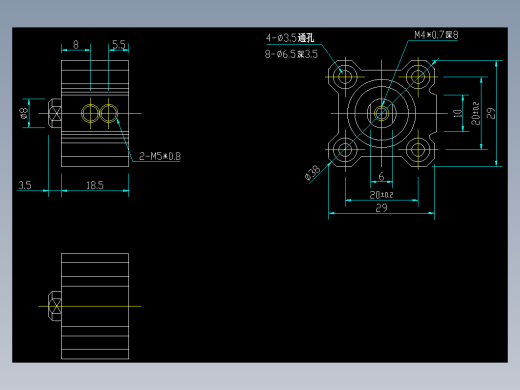Select the "2-M5*0.8" port thread label
Viewport: 520px width, 390px height.
coord(160,156)
